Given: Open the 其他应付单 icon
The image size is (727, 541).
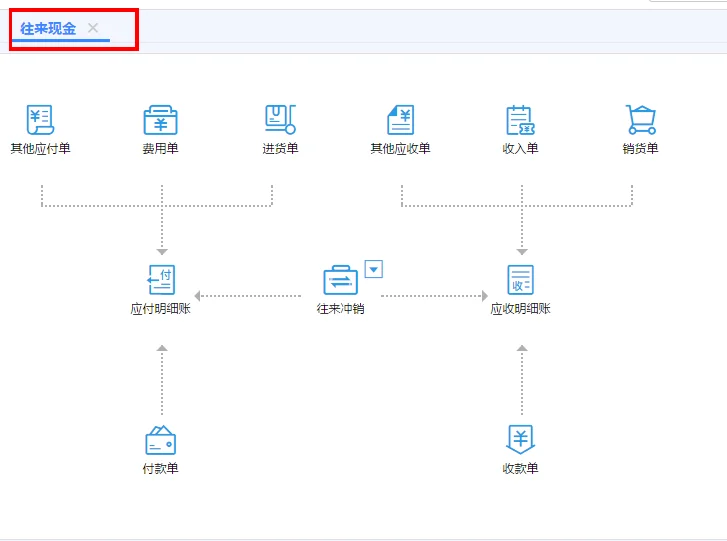Looking at the screenshot, I should [40, 120].
